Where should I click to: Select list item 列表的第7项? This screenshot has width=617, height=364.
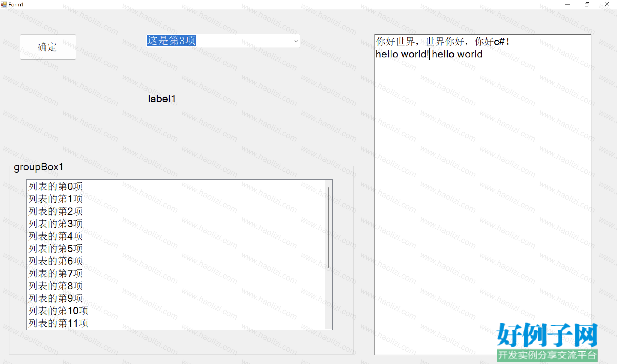(x=176, y=274)
